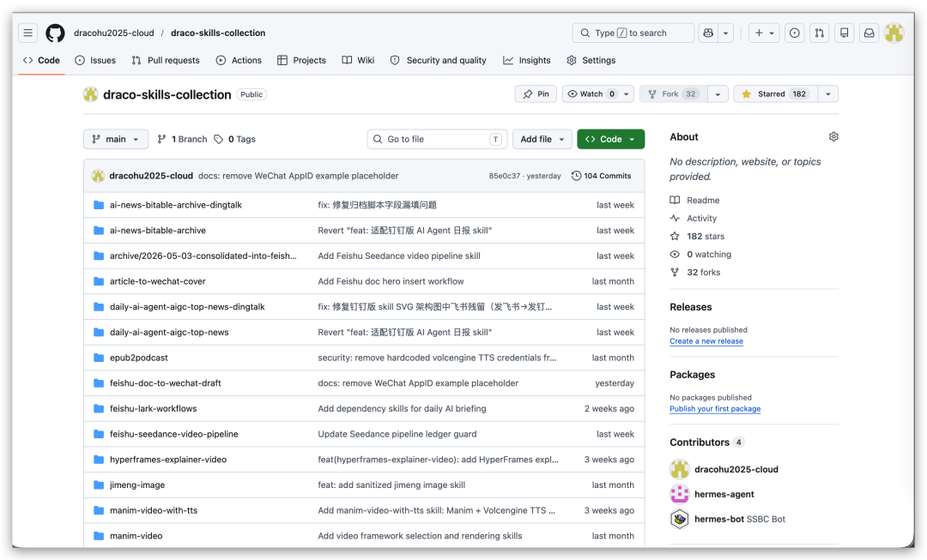
Task: Open the daily-ai-agent-aigc-top-news-dingtalk folder
Action: (187, 307)
